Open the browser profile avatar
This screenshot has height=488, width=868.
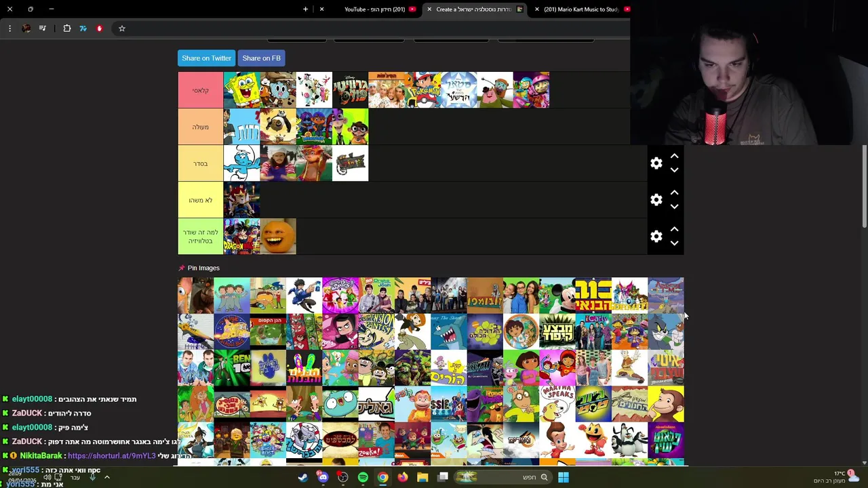(26, 28)
